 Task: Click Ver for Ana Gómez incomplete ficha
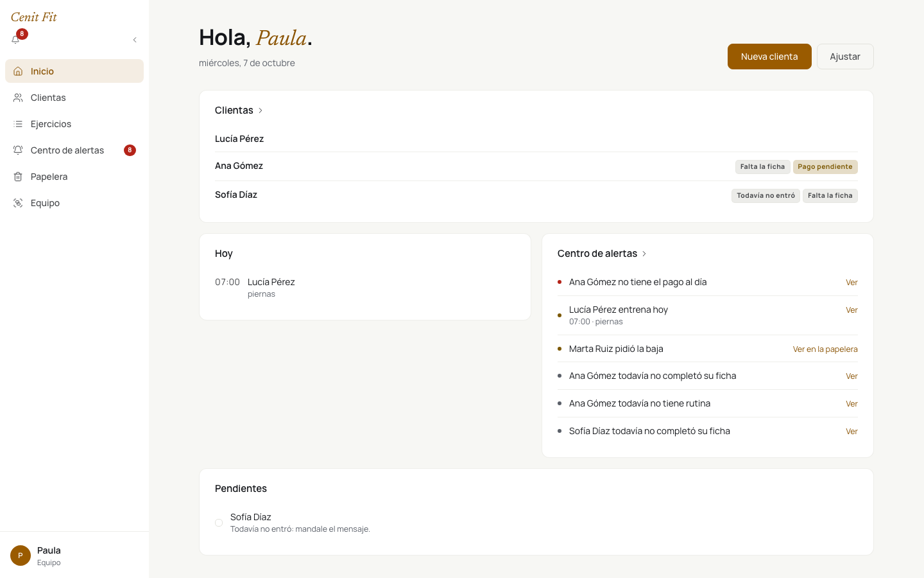pyautogui.click(x=851, y=376)
